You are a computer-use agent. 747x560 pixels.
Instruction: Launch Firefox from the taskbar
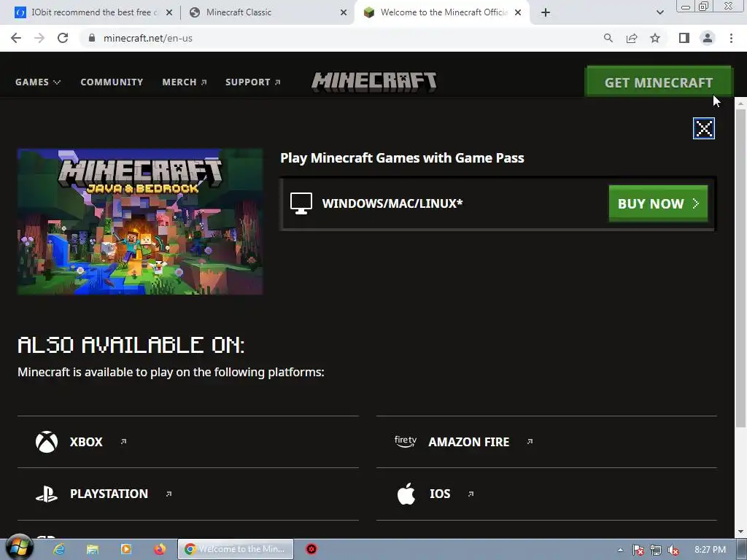160,550
